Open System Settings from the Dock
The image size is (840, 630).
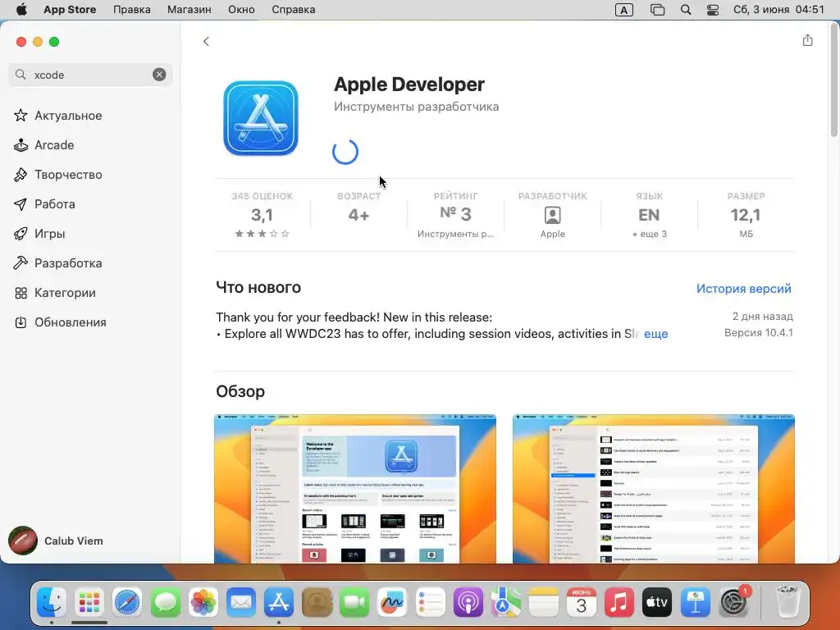point(733,603)
